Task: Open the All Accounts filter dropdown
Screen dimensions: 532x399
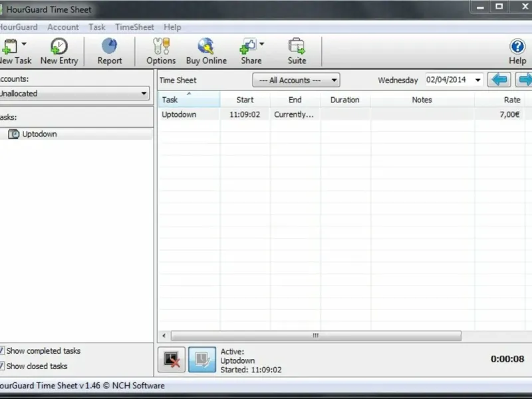Action: 296,80
